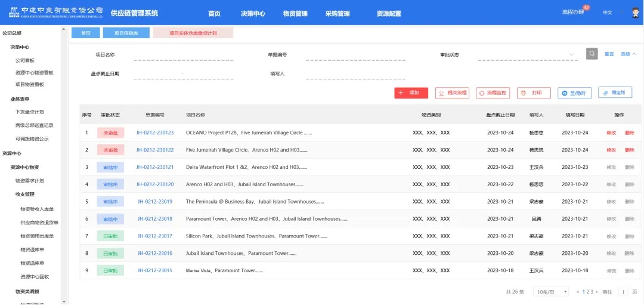Switch to the 项目信息库 tab
The image size is (644, 305).
pyautogui.click(x=126, y=33)
